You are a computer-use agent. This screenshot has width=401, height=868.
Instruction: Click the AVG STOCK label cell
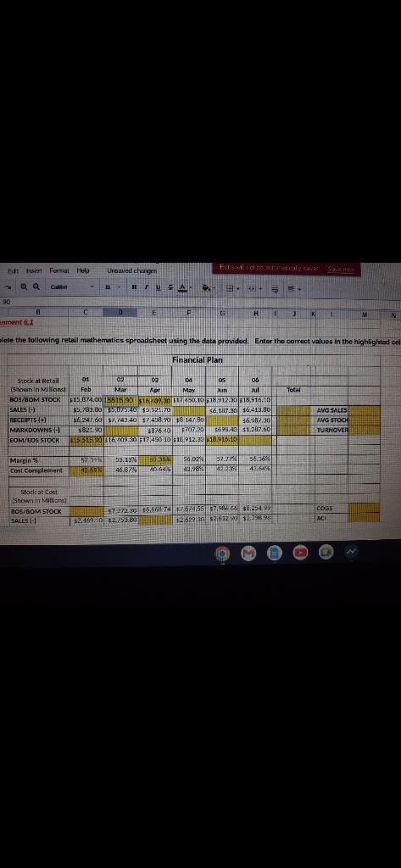click(x=331, y=420)
